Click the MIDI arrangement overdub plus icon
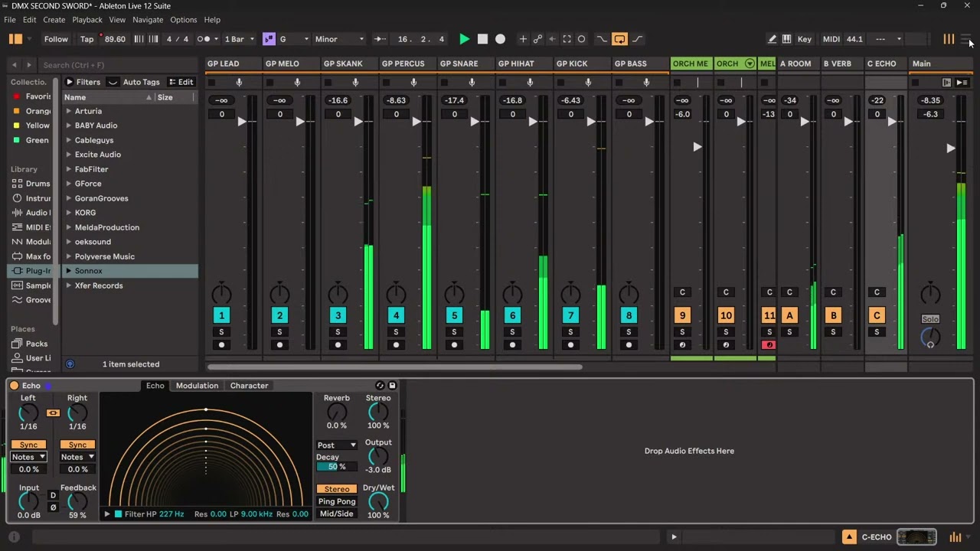 [x=523, y=39]
